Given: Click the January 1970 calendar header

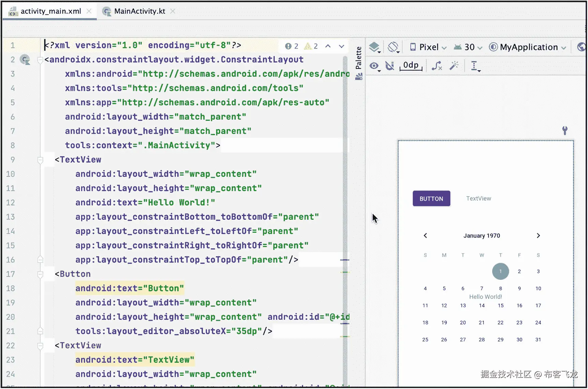Looking at the screenshot, I should click(482, 236).
